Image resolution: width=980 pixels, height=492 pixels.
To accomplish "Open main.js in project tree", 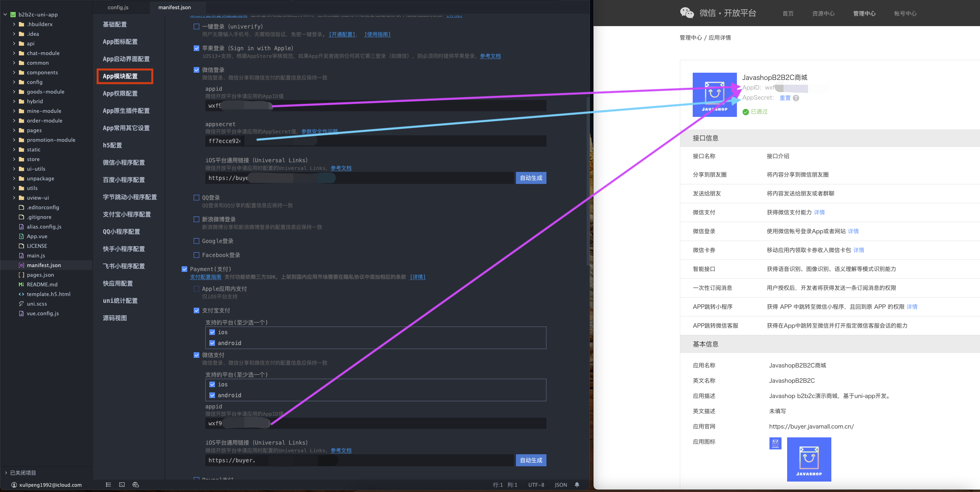I will pos(36,255).
